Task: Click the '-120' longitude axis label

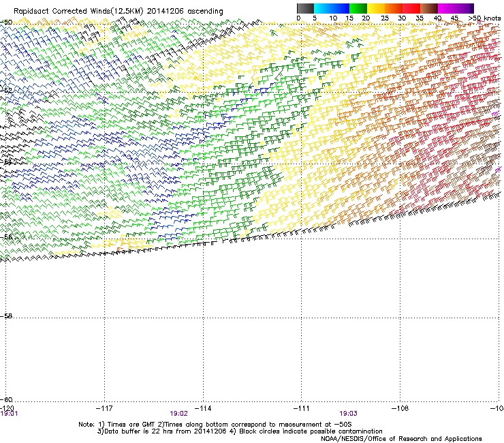Action: (7, 408)
